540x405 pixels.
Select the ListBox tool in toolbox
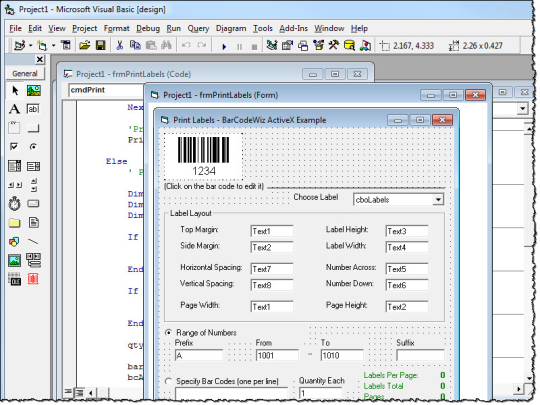click(33, 166)
